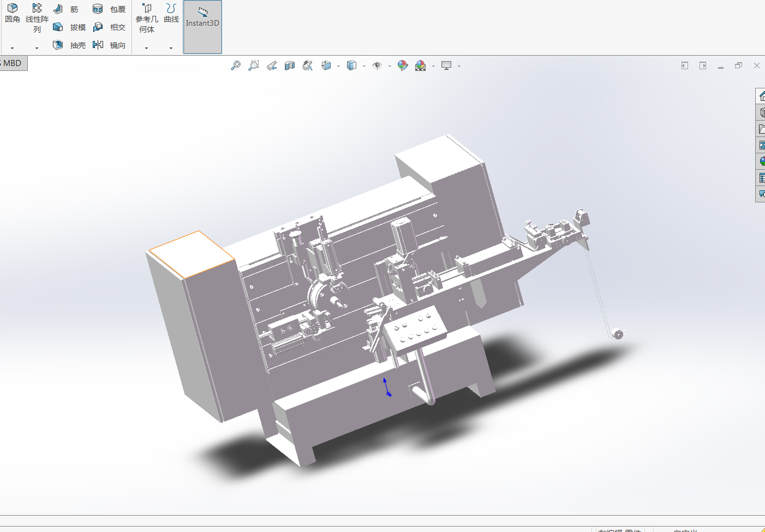Activate the Section View tool
Viewport: 765px width, 532px height.
[x=290, y=65]
